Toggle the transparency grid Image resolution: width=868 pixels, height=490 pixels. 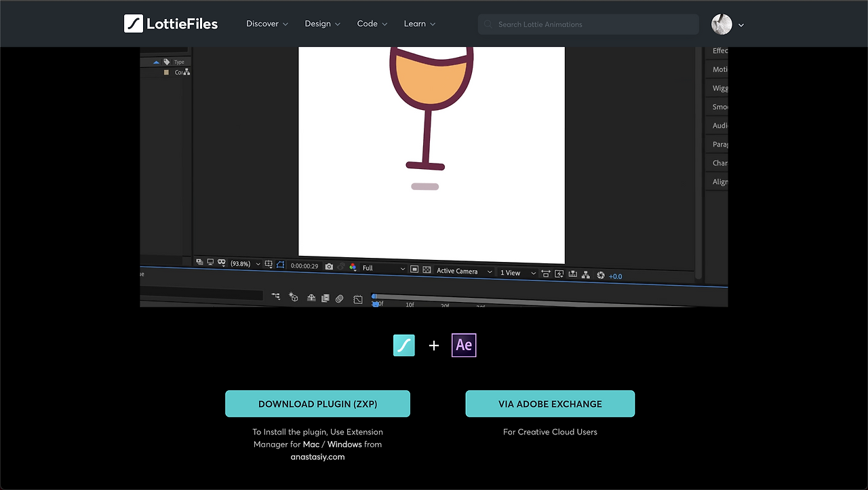(427, 270)
